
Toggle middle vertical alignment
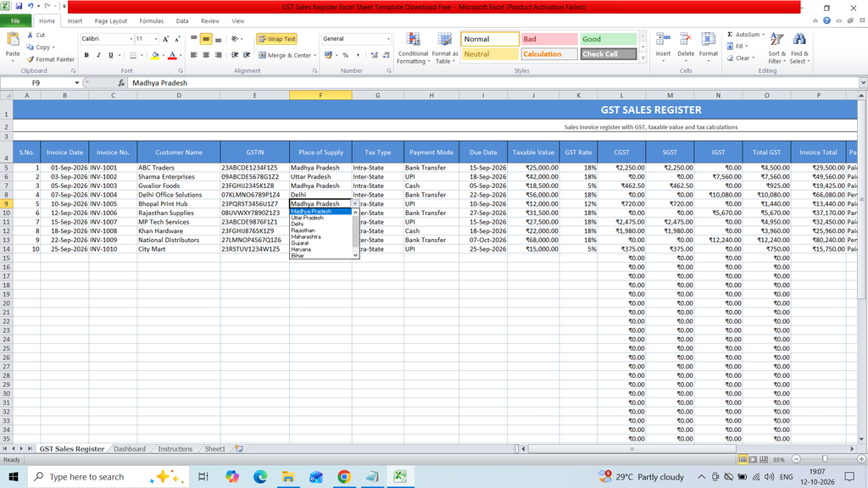(206, 39)
